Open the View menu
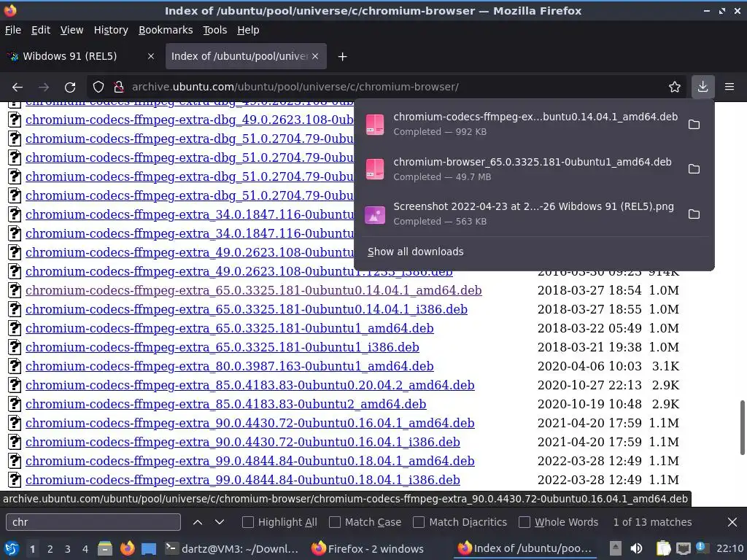This screenshot has width=747, height=560. [x=71, y=30]
